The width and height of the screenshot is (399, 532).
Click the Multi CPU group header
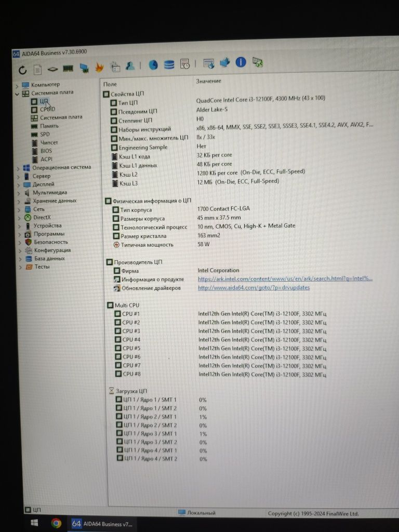(x=123, y=305)
